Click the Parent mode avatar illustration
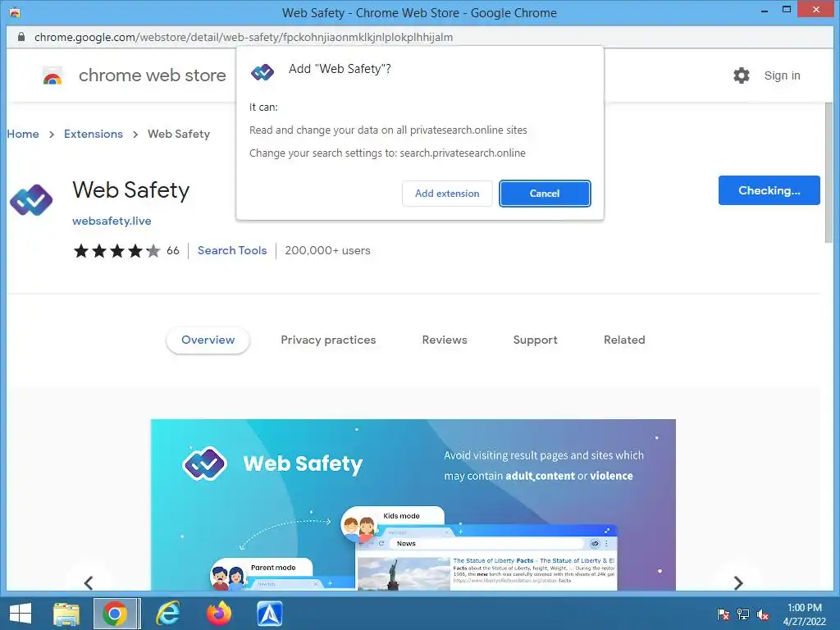 tap(228, 577)
